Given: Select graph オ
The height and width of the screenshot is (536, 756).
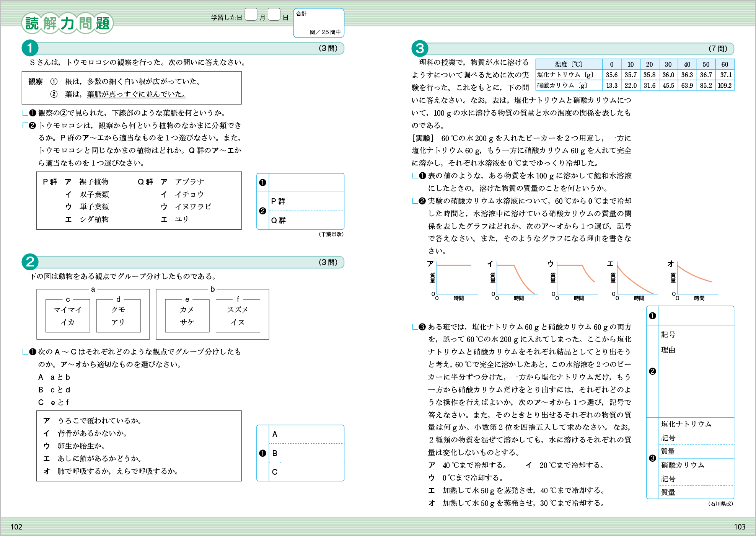Looking at the screenshot, I should 692,280.
